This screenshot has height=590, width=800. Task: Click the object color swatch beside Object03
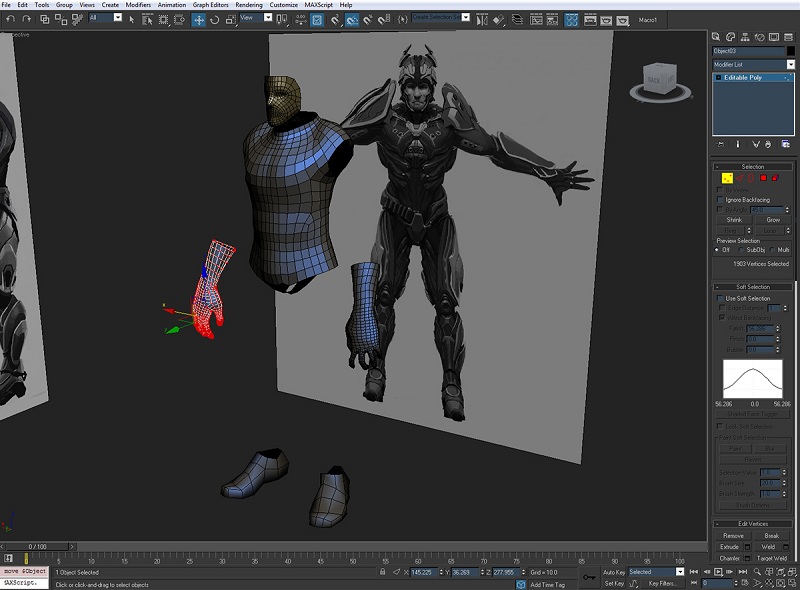790,51
